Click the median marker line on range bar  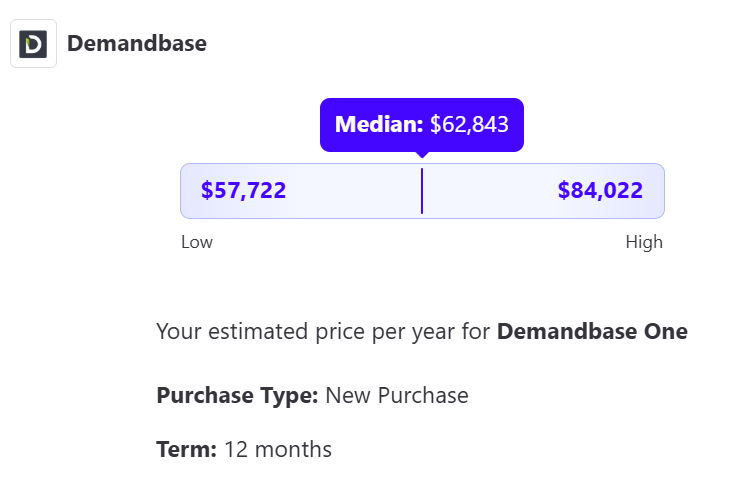[422, 191]
